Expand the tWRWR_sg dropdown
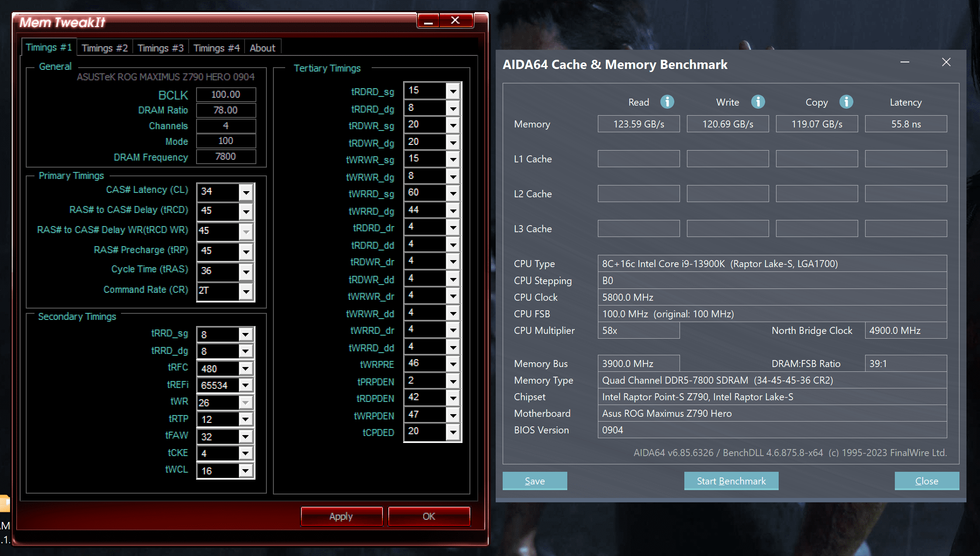Image resolution: width=980 pixels, height=556 pixels. click(x=453, y=159)
